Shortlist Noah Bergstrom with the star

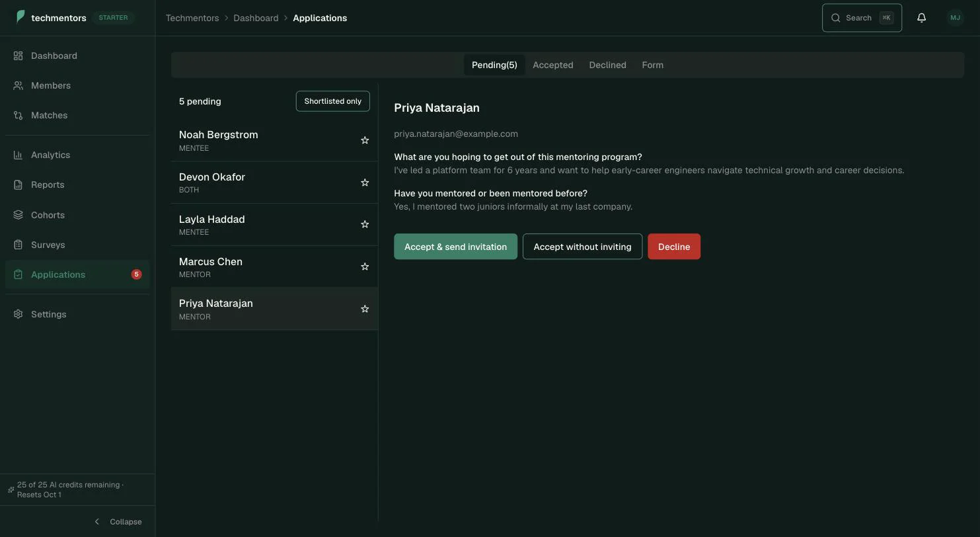point(365,140)
